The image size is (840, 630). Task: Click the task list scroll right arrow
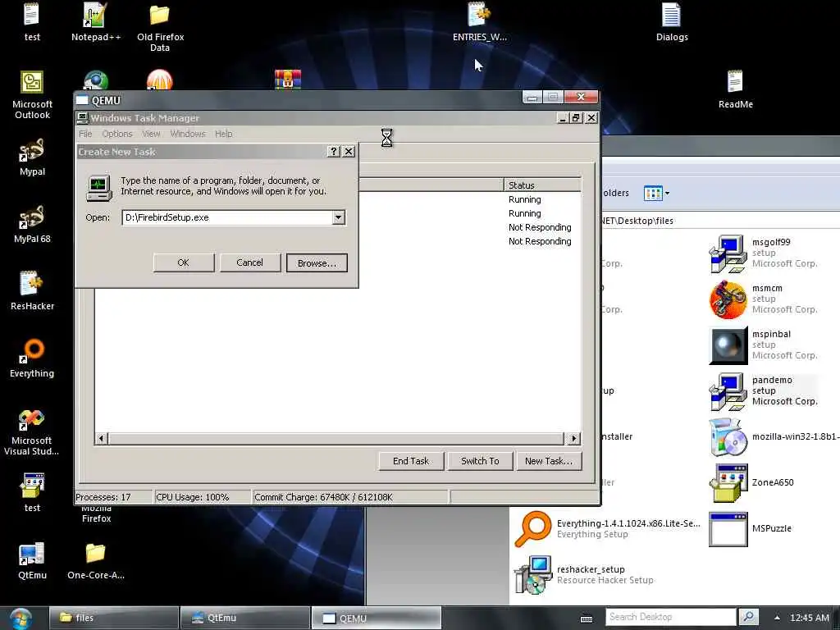(573, 439)
